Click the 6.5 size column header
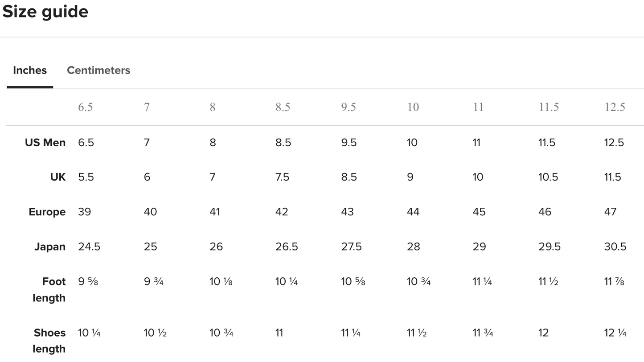 coord(86,107)
